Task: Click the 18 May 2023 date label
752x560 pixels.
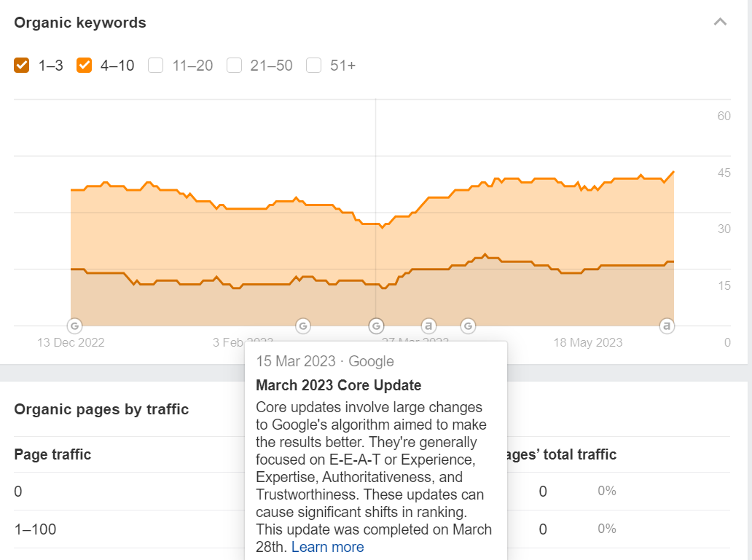Action: (587, 342)
